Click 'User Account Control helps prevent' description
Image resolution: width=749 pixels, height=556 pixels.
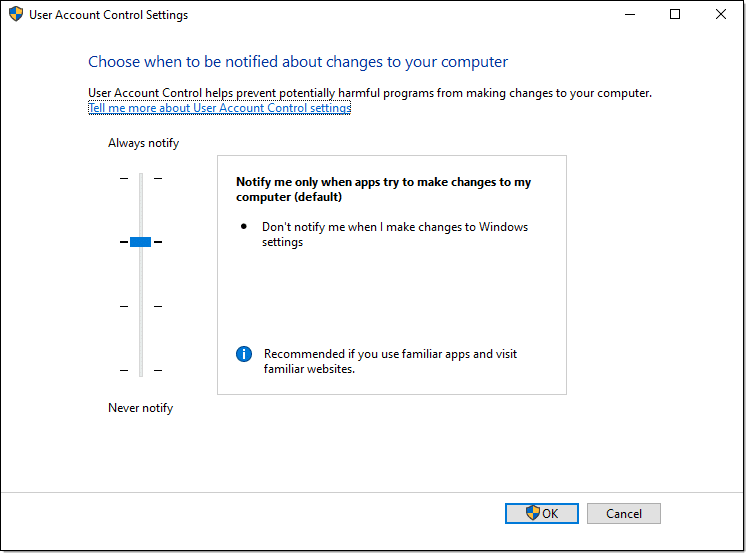(370, 93)
